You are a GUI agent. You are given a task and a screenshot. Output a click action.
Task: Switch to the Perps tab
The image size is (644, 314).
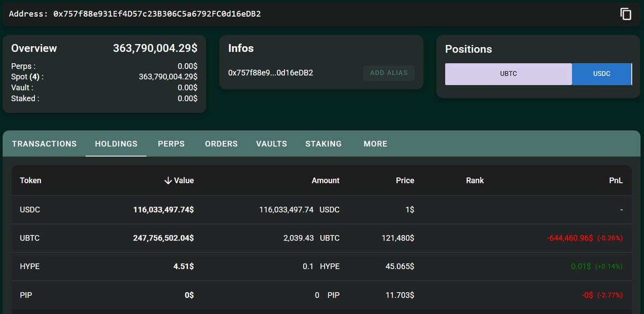(171, 144)
